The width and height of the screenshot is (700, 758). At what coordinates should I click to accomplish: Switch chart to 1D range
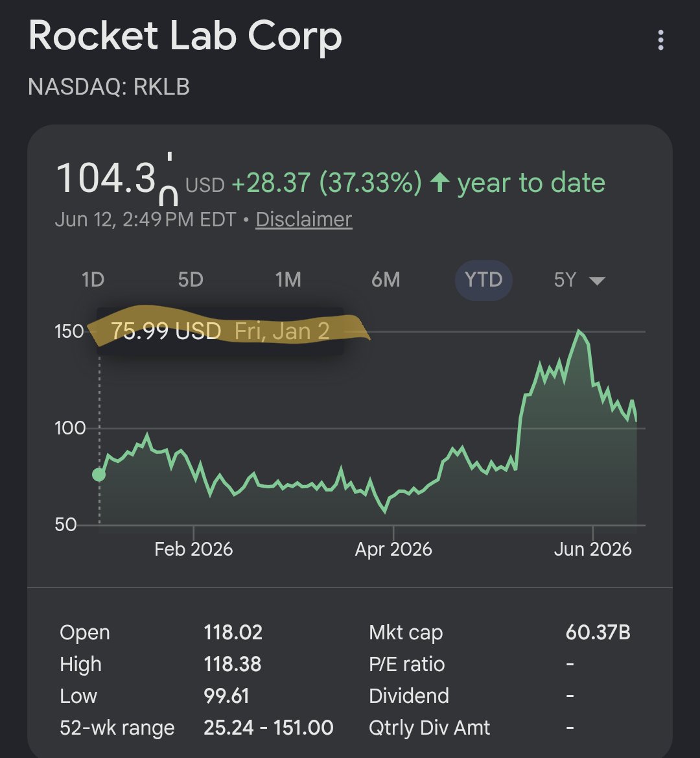(93, 280)
